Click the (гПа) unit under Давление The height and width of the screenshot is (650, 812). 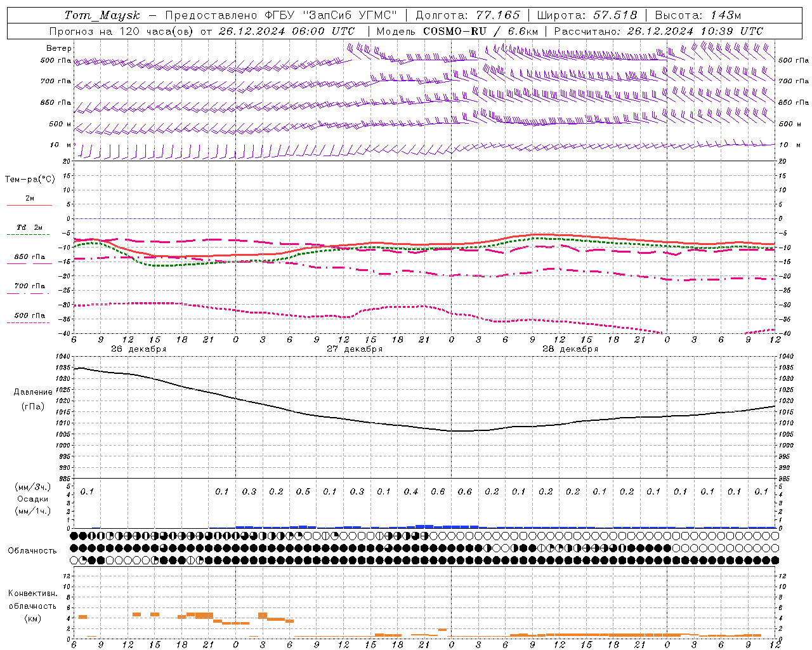[x=33, y=406]
